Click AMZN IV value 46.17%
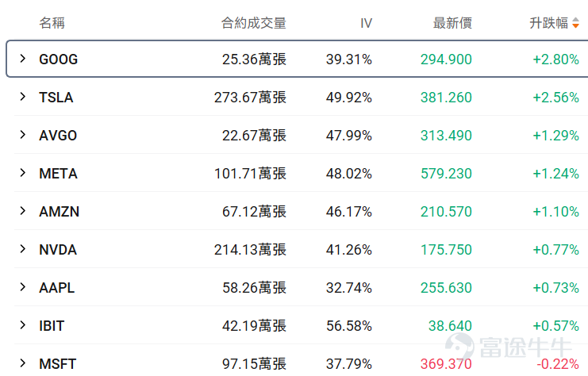This screenshot has width=588, height=376. pos(348,212)
